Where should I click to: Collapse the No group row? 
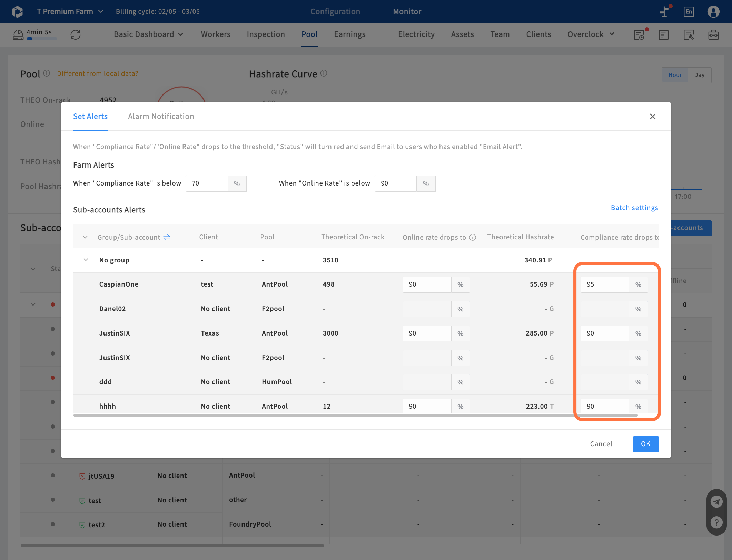pos(86,260)
